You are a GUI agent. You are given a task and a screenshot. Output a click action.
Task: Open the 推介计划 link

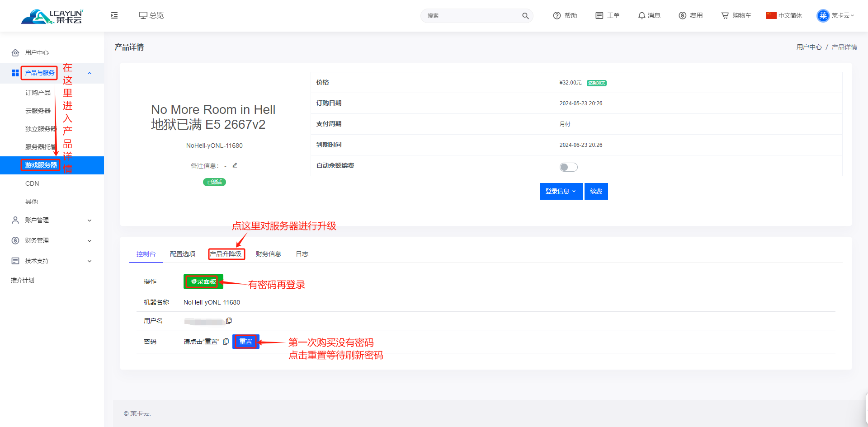23,280
